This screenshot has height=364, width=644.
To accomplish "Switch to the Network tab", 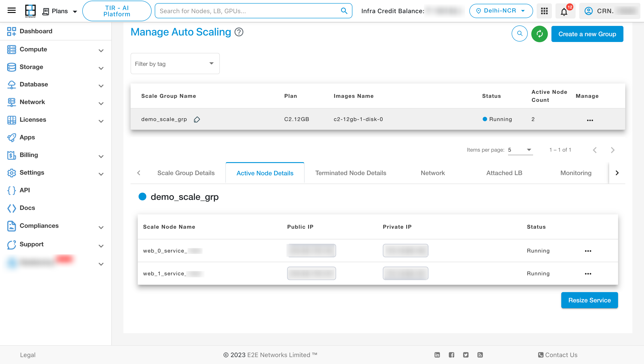I will [x=433, y=173].
